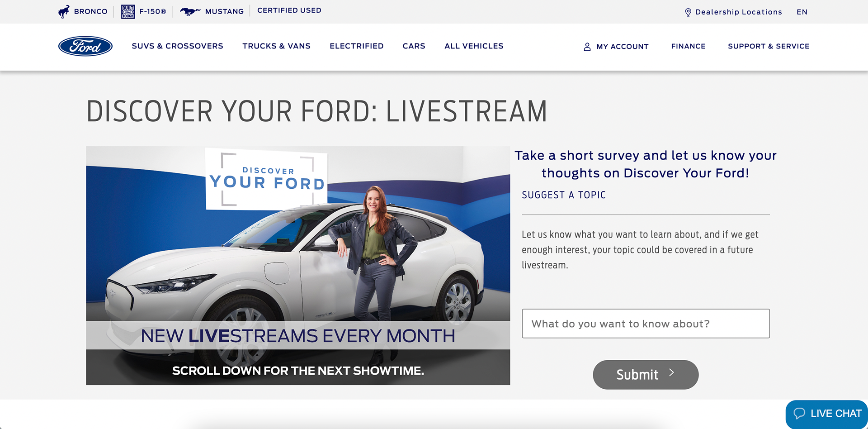Open the F-150 link in top bar
This screenshot has height=429, width=868.
[x=153, y=11]
